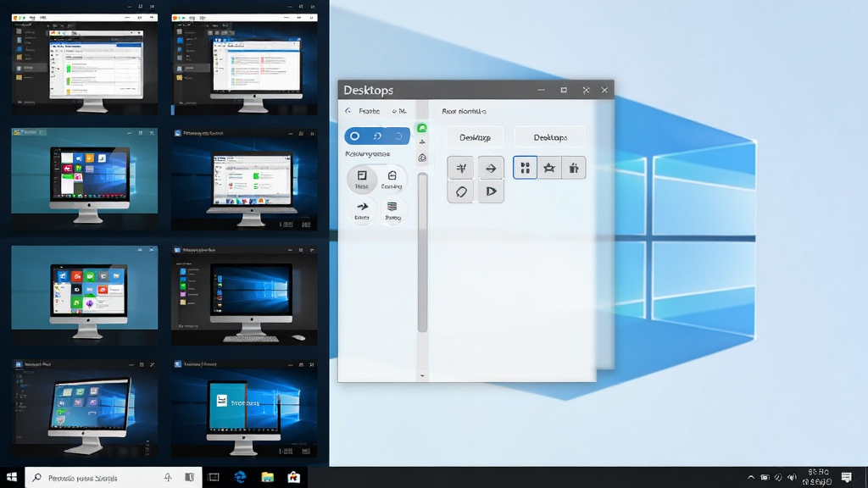Viewport: 868px width, 488px height.
Task: Select the circle option in the blue pill
Action: [x=355, y=136]
